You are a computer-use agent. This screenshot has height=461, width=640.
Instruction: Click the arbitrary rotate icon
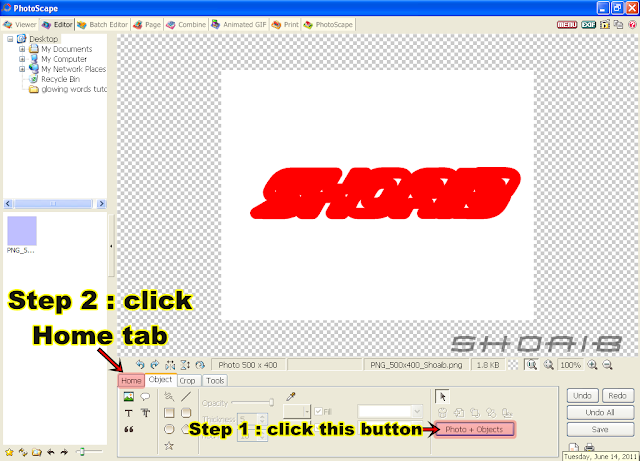pos(200,365)
